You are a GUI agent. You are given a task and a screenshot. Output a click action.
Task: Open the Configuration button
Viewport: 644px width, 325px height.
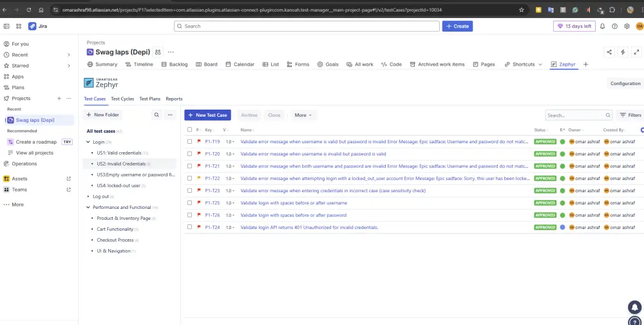(x=625, y=83)
